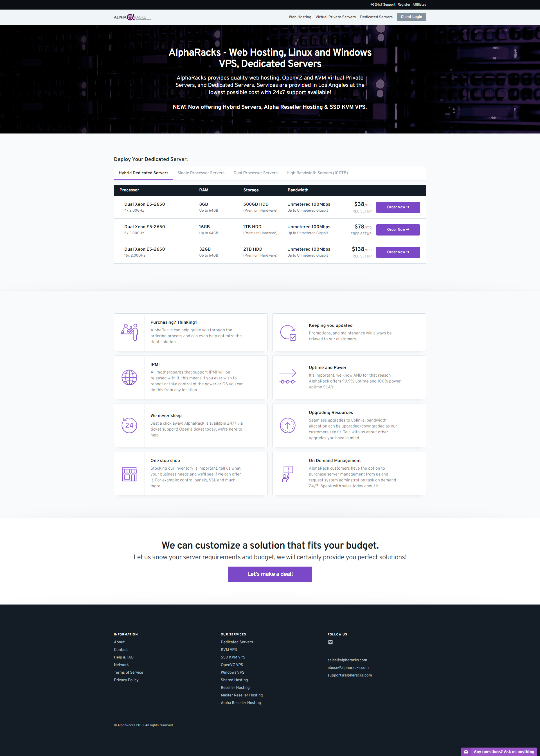
Task: Click the Upgrading Resources up-arrow icon
Action: click(x=288, y=425)
